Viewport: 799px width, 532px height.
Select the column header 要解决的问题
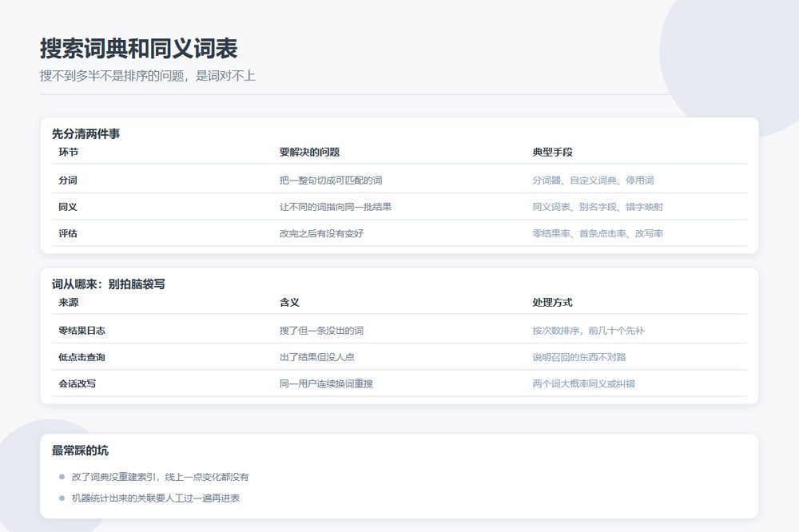[x=309, y=152]
